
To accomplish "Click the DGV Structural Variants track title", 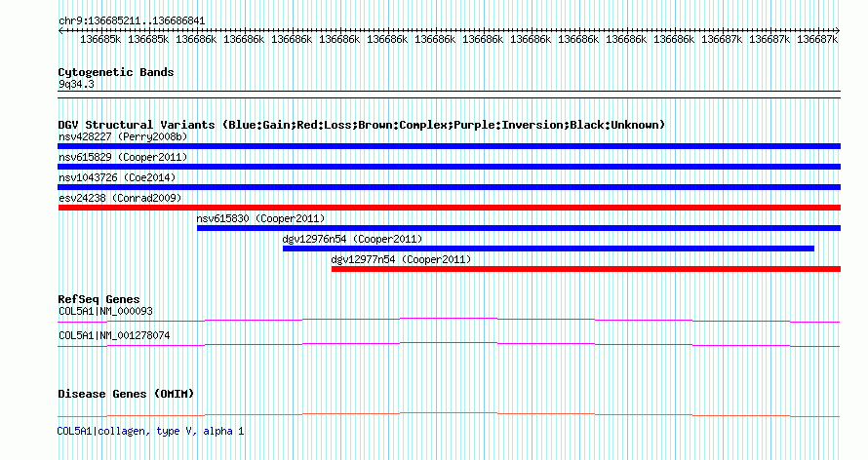I will pos(362,125).
